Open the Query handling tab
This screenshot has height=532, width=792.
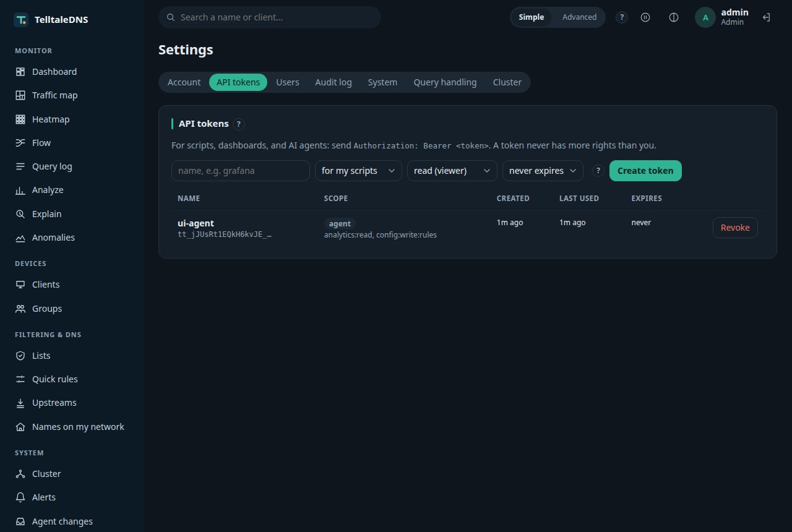click(x=445, y=82)
